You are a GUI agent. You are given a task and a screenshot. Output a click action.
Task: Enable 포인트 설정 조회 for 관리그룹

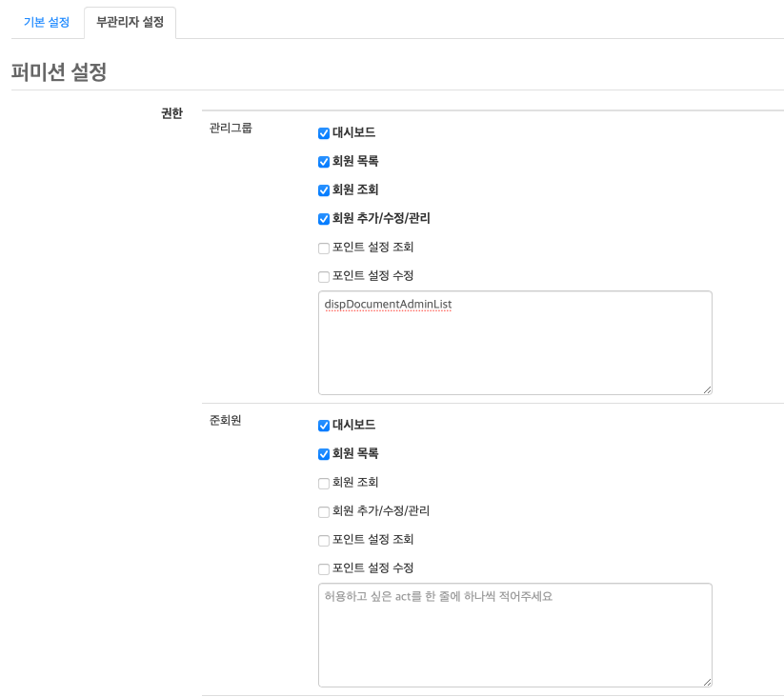point(324,248)
